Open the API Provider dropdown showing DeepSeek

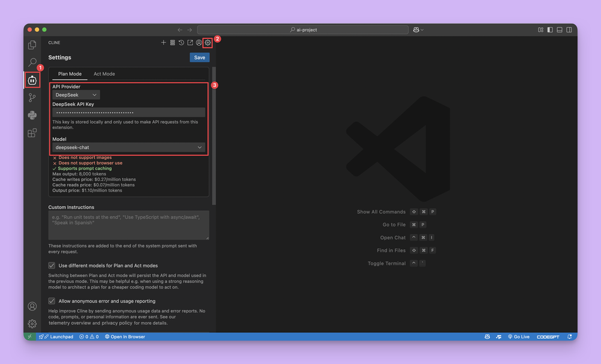(75, 94)
